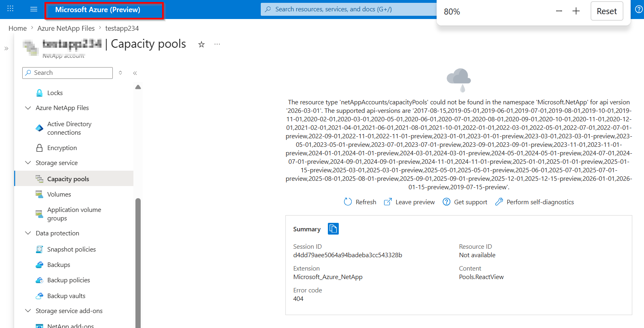Viewport: 644px width, 328px height.
Task: Open the help question mark icon
Action: [639, 9]
